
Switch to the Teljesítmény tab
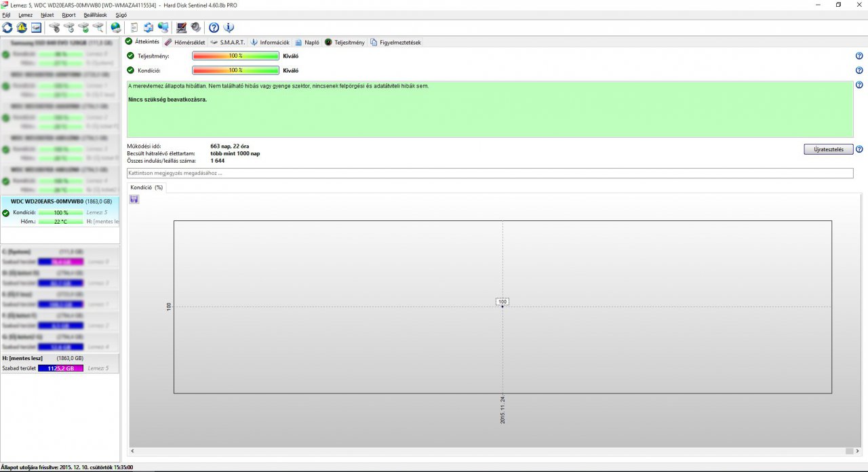[x=345, y=42]
